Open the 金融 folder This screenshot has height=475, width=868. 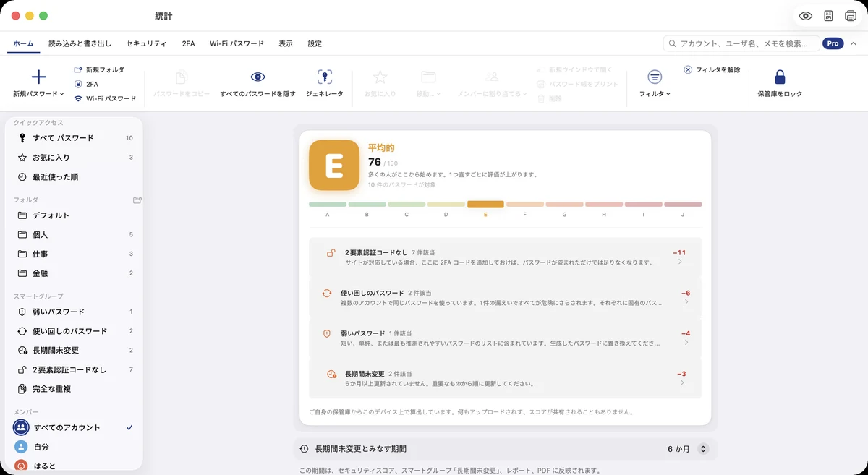point(74,273)
